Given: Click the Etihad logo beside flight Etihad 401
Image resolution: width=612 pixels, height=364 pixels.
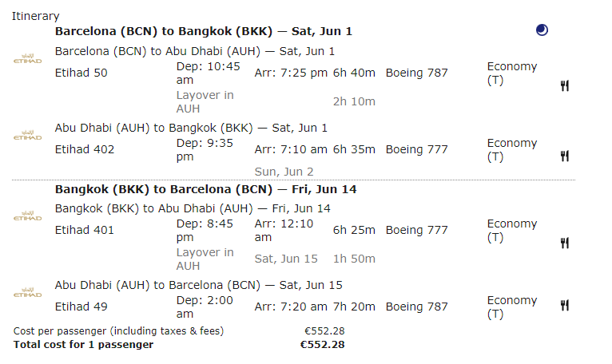Looking at the screenshot, I should click(x=28, y=216).
